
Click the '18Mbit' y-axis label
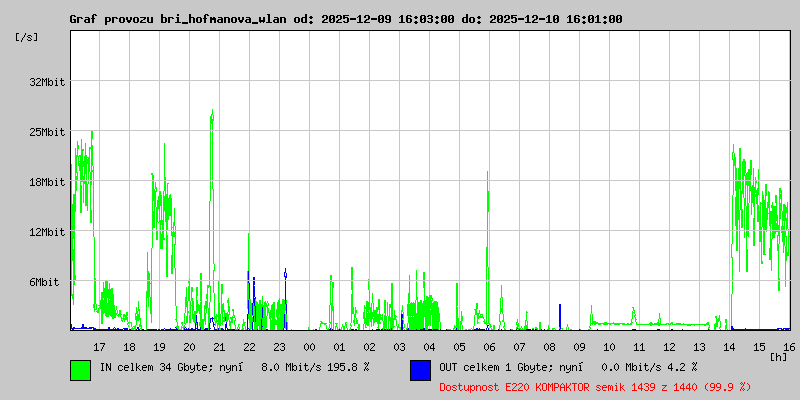click(x=47, y=182)
